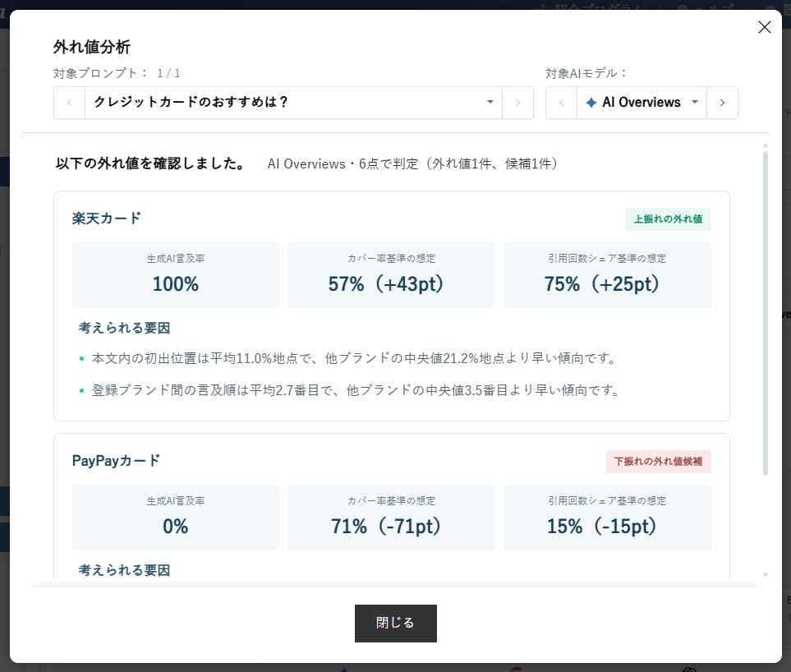Switch to the previous AI model with the left chevron

(x=562, y=103)
